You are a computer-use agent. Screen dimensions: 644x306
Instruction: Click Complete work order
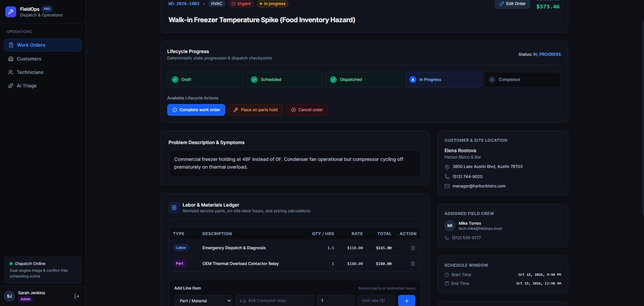pos(196,110)
